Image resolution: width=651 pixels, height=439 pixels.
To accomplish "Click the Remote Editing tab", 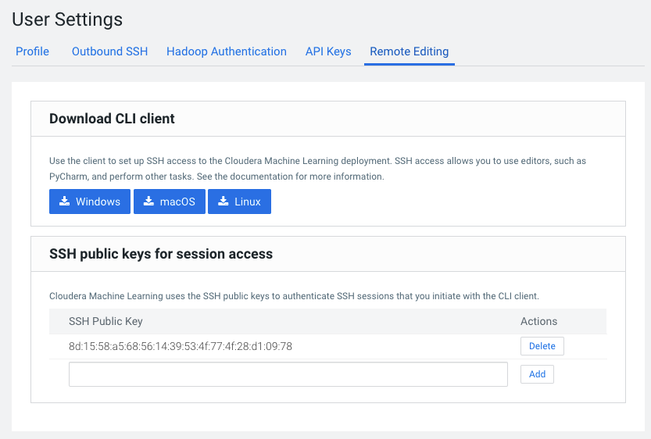I will tap(409, 52).
